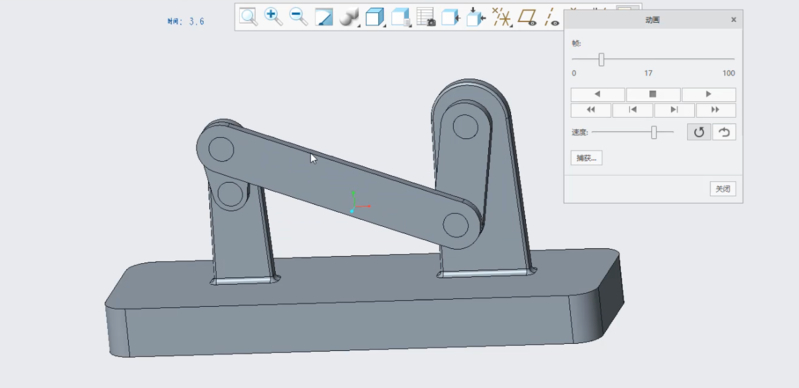Click the 帧 frame slider handle
The width and height of the screenshot is (799, 388).
(x=601, y=60)
